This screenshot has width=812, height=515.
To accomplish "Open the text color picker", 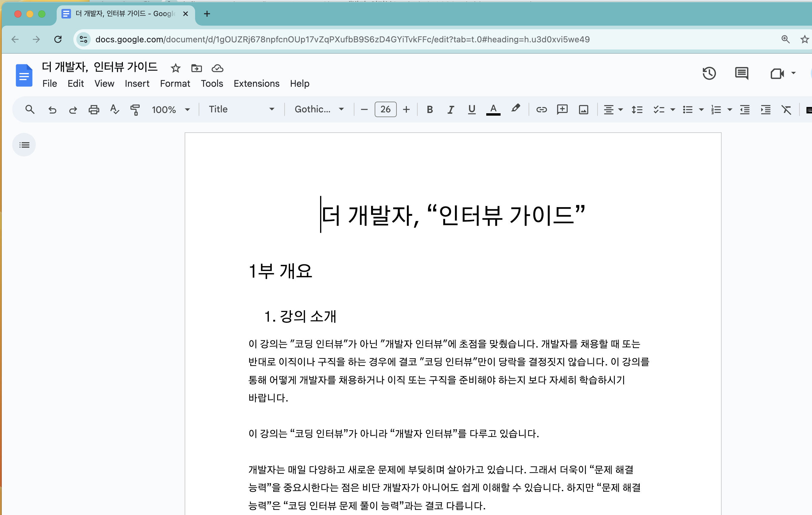I will [493, 109].
